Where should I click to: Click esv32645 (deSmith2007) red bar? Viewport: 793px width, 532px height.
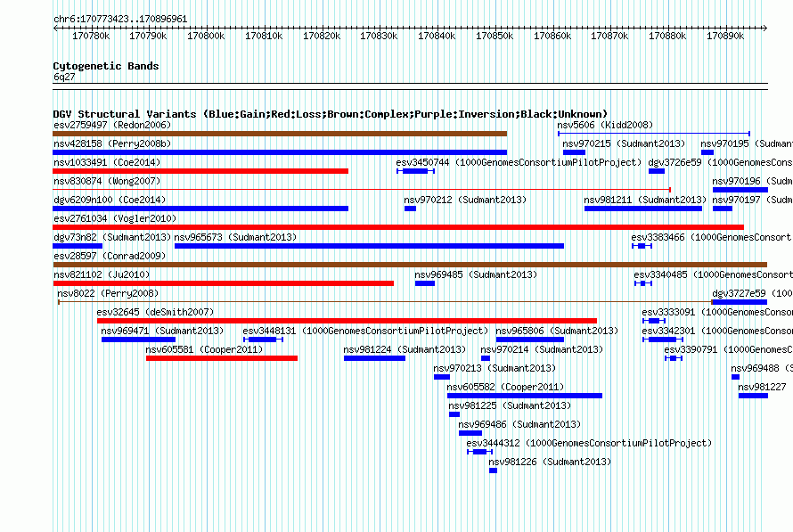click(347, 321)
